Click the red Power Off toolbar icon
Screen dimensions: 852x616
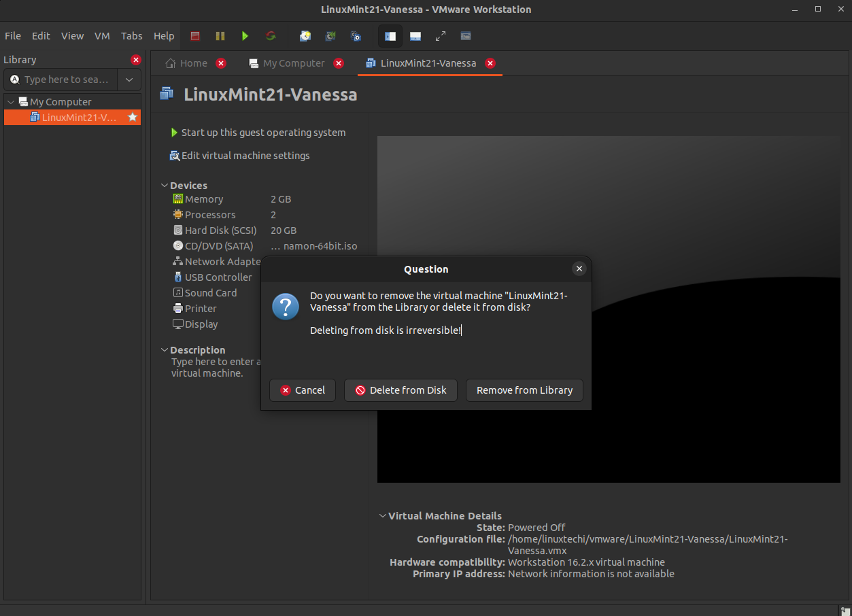click(x=195, y=36)
